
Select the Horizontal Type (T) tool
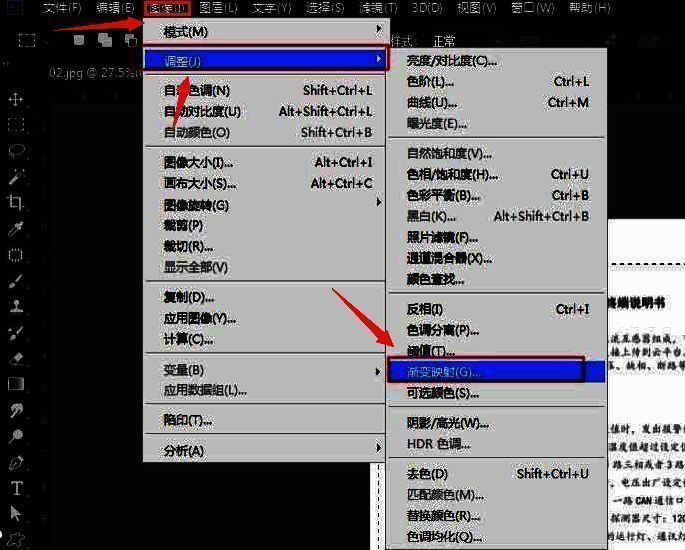16,488
